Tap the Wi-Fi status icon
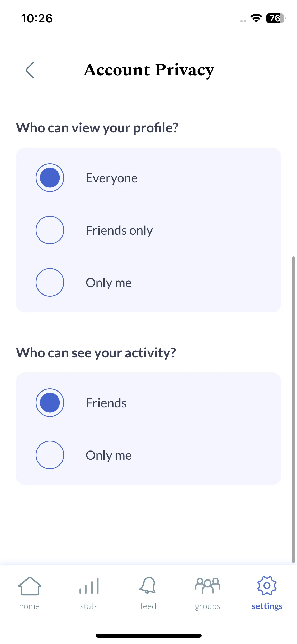Image resolution: width=297 pixels, height=644 pixels. [x=256, y=18]
